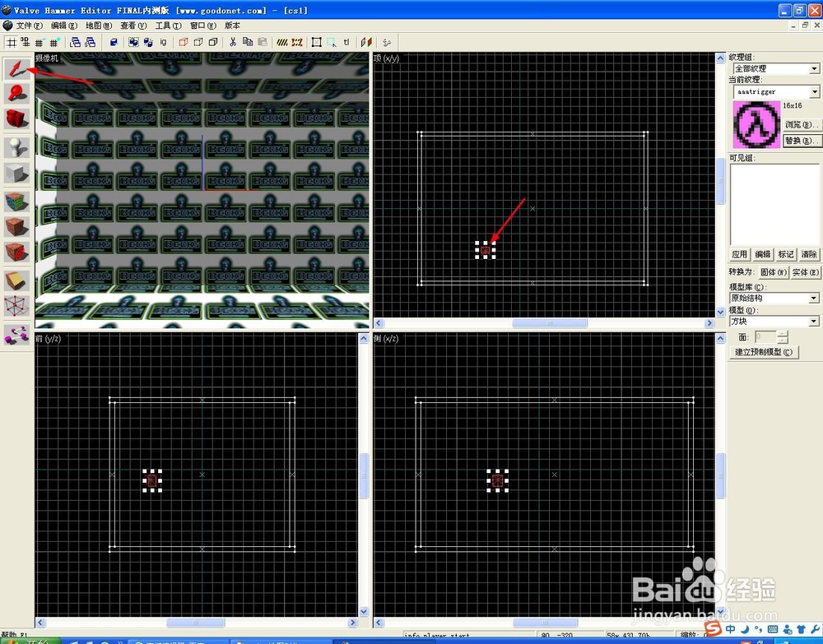Screen dimensions: 823x644
Task: Click the load window state icon
Action: coord(75,43)
